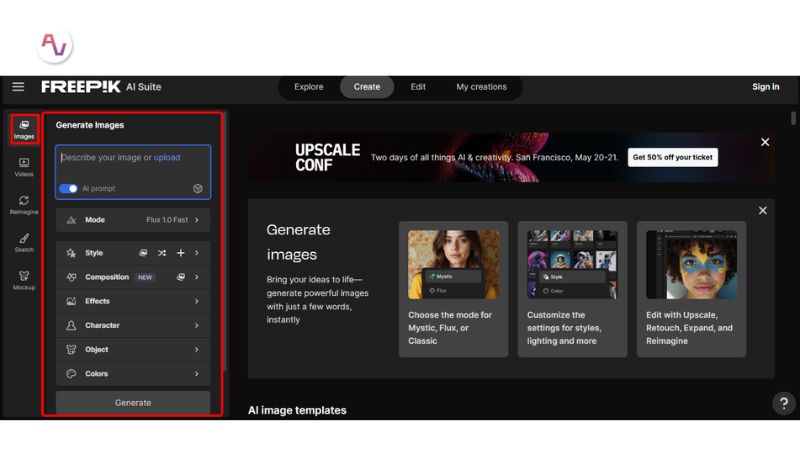The height and width of the screenshot is (450, 800).
Task: Click the image icon in Style row
Action: 143,253
